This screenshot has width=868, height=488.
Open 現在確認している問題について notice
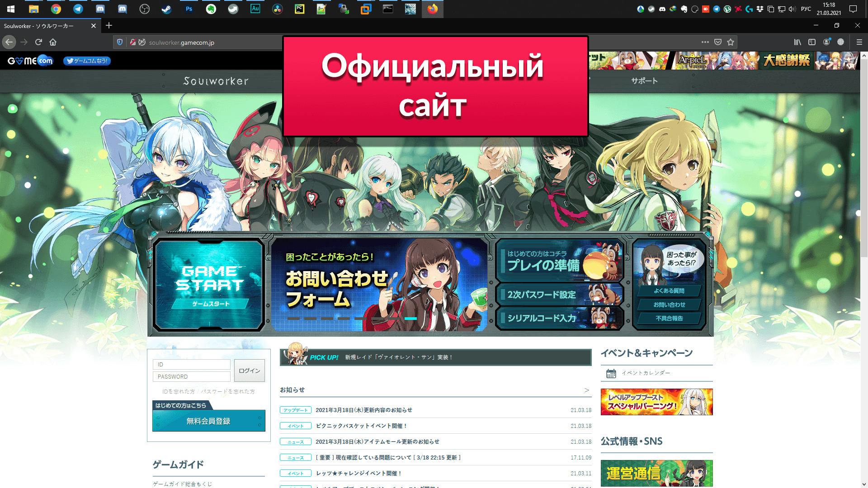(388, 458)
